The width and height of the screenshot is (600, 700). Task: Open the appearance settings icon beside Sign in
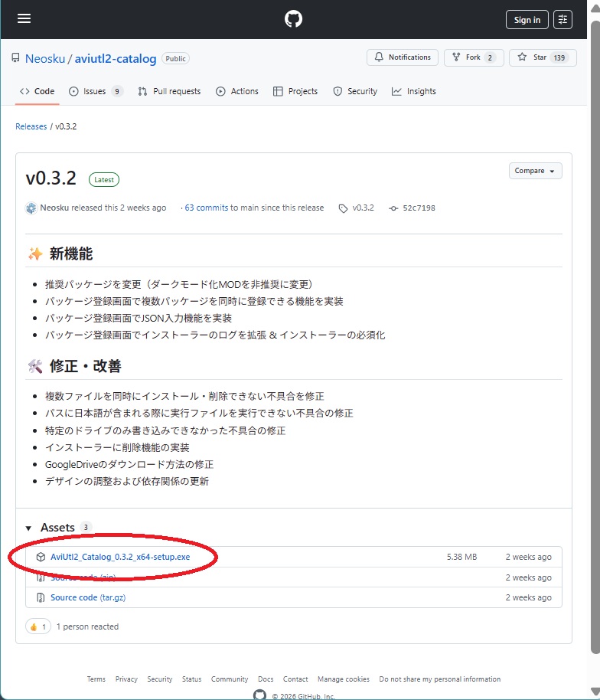tap(562, 20)
